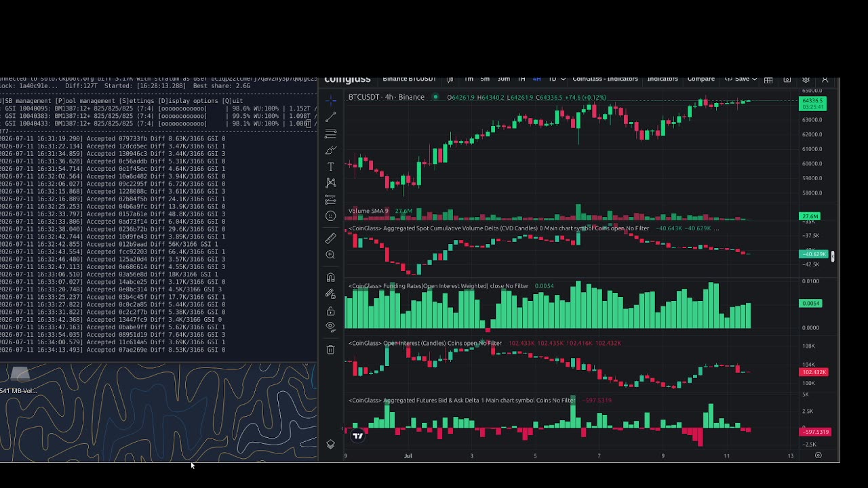Click the TradingView logo on the chart

click(357, 436)
